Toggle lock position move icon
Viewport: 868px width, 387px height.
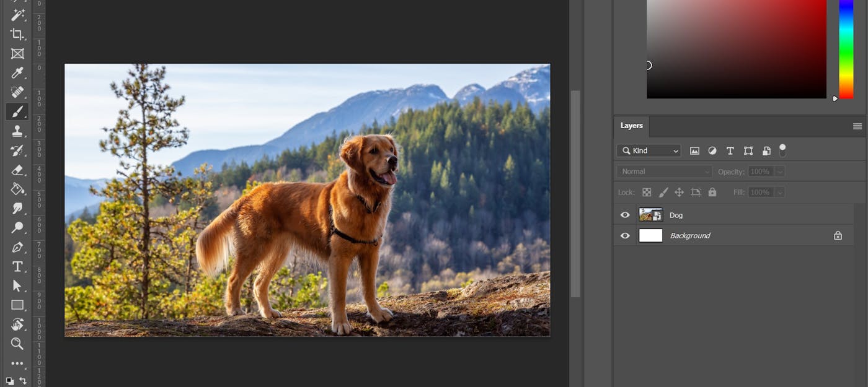click(679, 192)
